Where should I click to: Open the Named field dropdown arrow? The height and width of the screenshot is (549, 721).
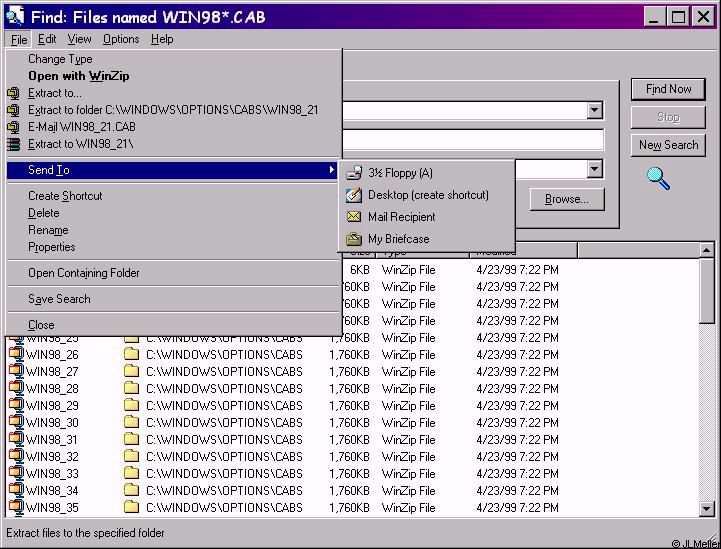click(594, 110)
